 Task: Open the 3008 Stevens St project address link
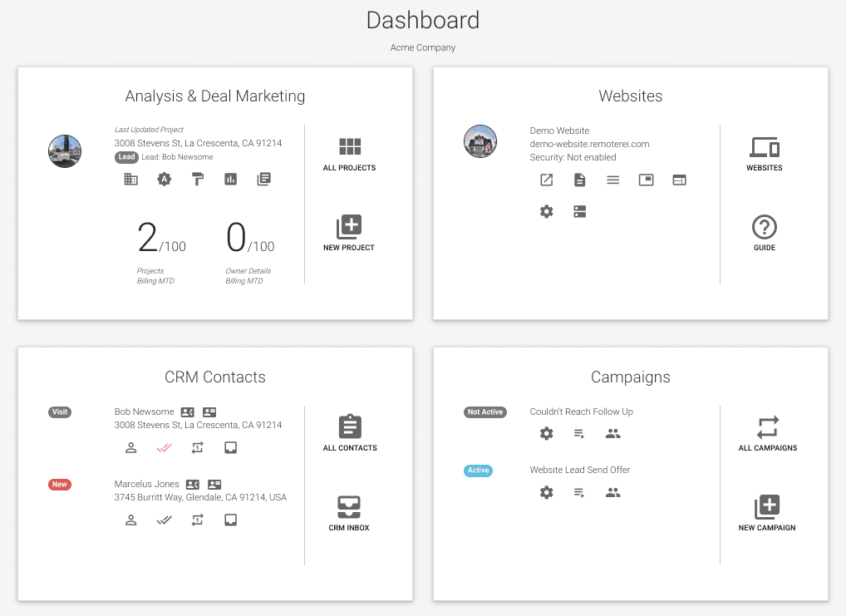[198, 143]
